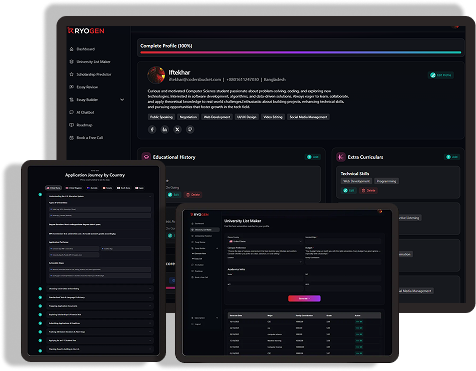Open Scholarship Predictor in the large monitor sidebar
Viewport: 476px width, 371px height.
coord(94,74)
